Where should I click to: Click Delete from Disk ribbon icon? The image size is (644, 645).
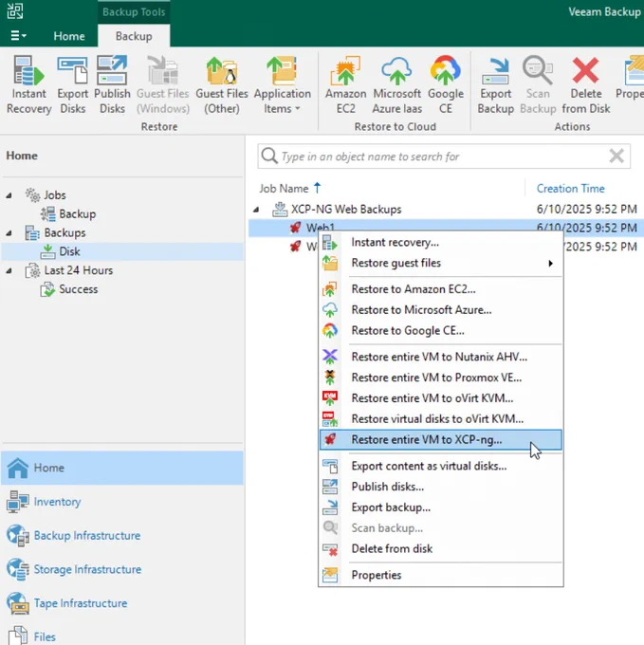click(x=585, y=84)
